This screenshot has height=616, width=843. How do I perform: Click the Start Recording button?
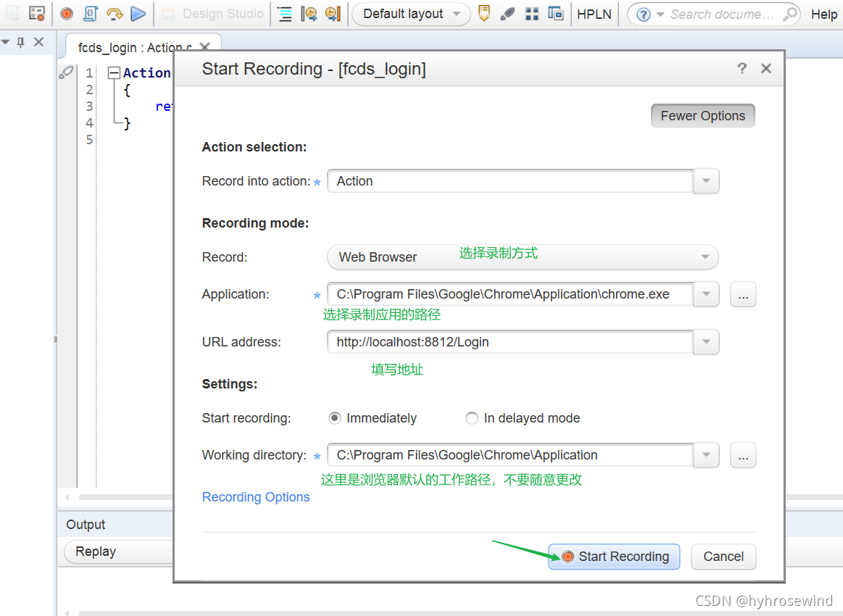coord(614,557)
